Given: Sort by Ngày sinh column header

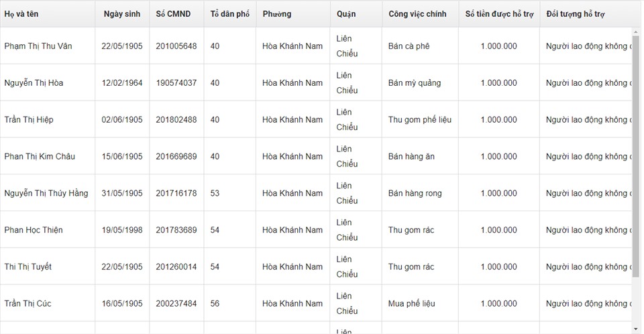Looking at the screenshot, I should (122, 14).
